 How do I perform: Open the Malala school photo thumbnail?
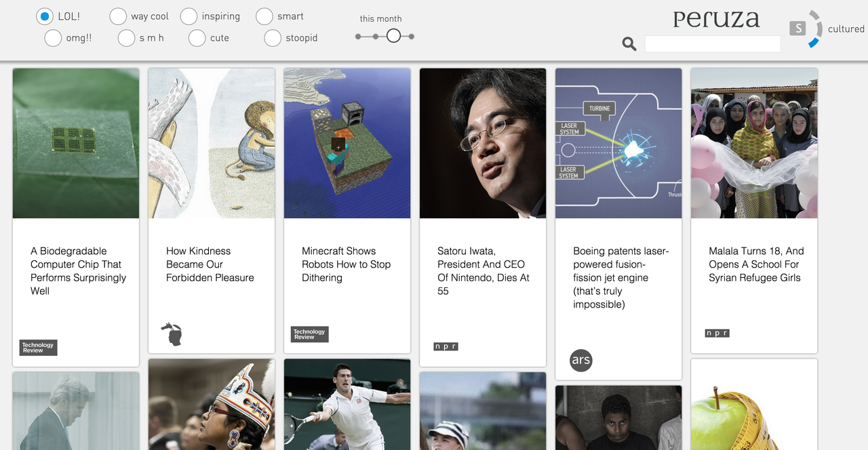point(754,143)
